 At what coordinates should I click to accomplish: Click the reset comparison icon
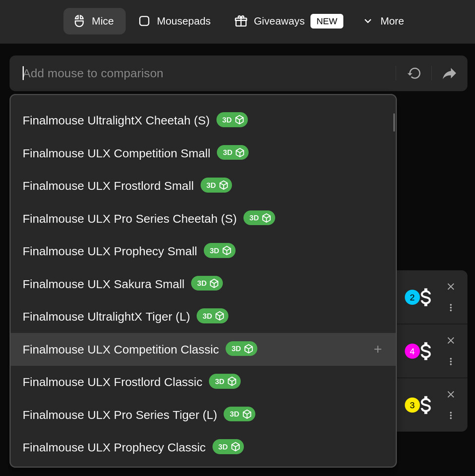(414, 73)
